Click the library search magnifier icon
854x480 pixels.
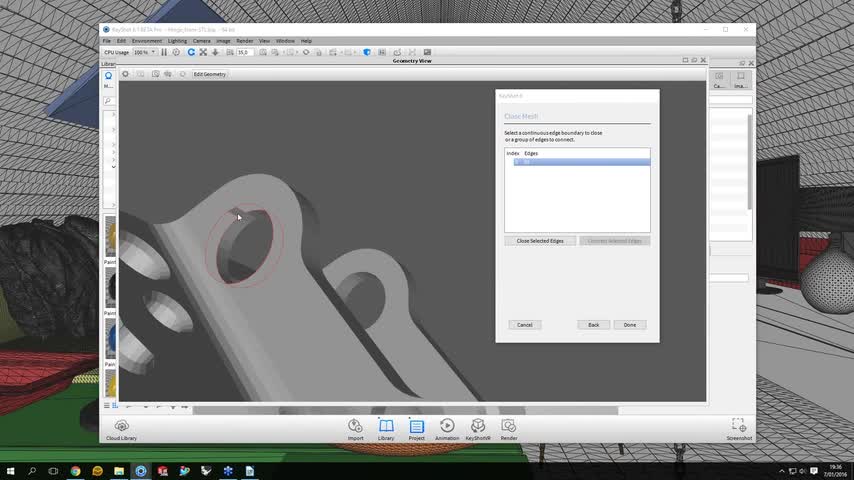[x=108, y=101]
